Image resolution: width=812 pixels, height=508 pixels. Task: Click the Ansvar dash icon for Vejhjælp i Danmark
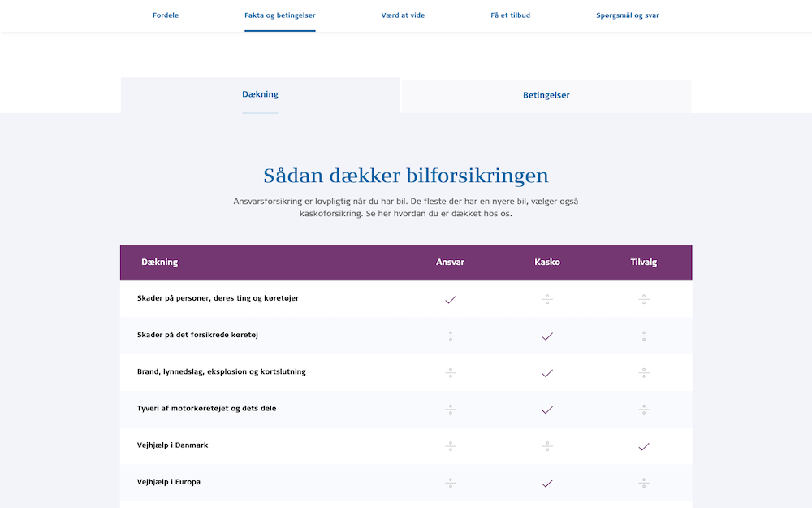[451, 445]
